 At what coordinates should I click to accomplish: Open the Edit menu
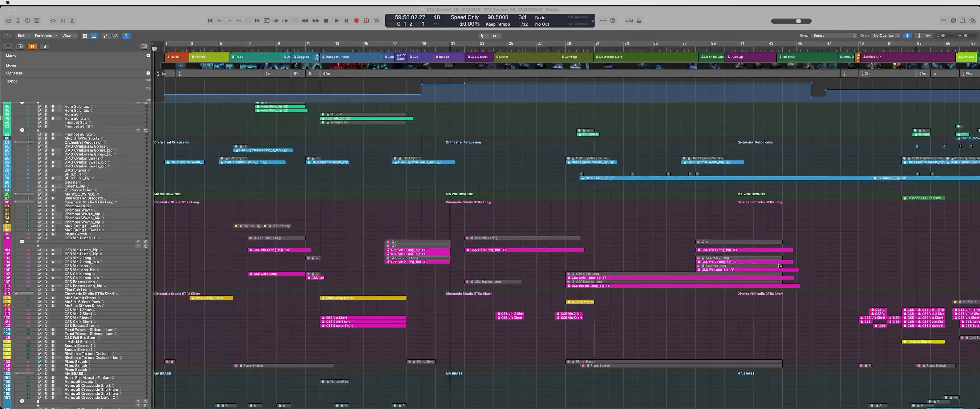[24, 36]
